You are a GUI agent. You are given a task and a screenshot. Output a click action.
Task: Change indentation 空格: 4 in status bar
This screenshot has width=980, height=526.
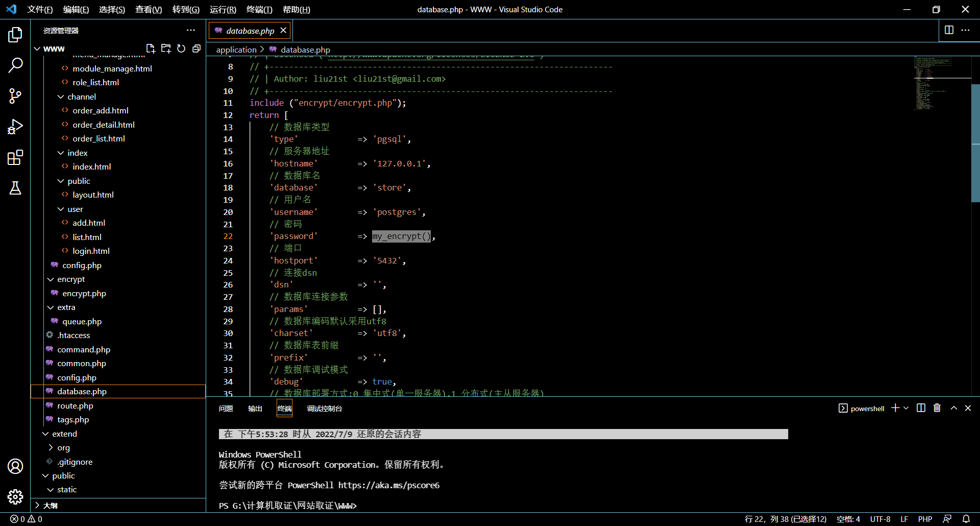tap(848, 519)
